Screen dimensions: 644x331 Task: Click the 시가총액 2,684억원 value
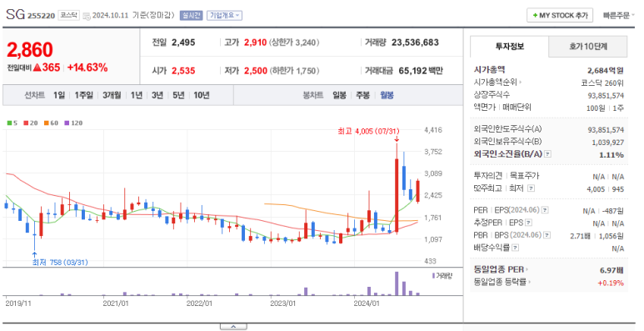click(606, 70)
